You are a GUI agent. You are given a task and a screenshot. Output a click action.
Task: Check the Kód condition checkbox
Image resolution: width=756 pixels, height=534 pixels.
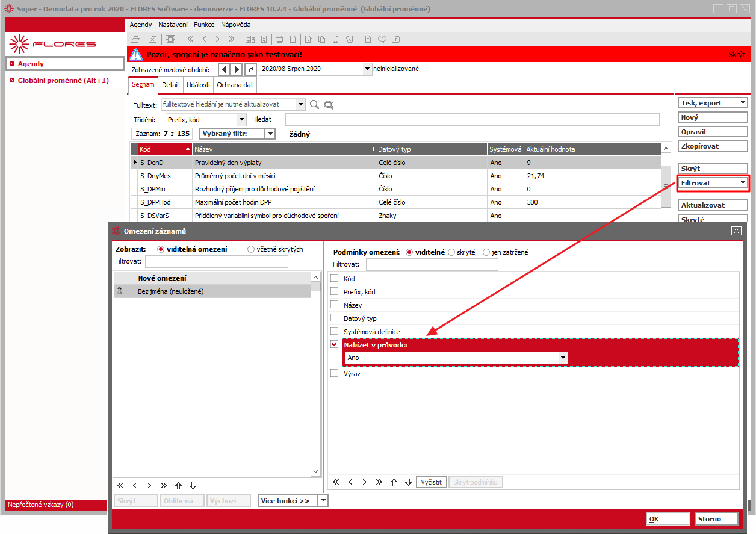[335, 278]
